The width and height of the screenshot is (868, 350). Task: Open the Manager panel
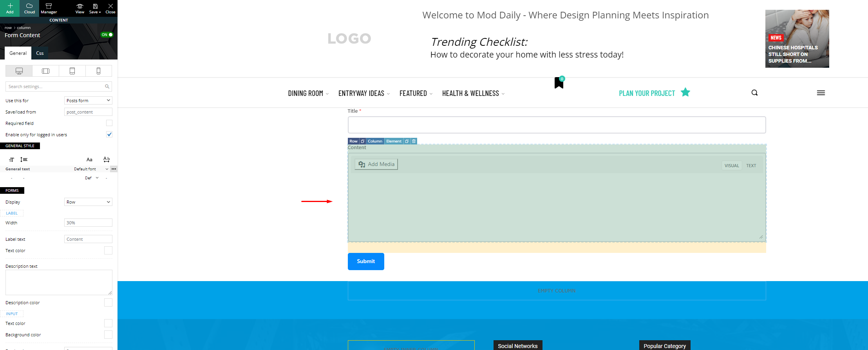tap(49, 8)
